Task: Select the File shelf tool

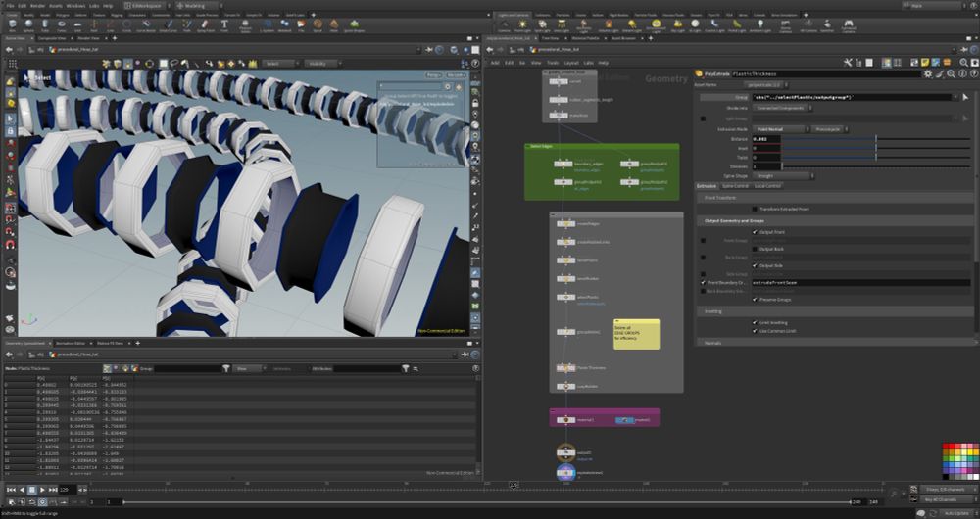Action: (x=301, y=25)
